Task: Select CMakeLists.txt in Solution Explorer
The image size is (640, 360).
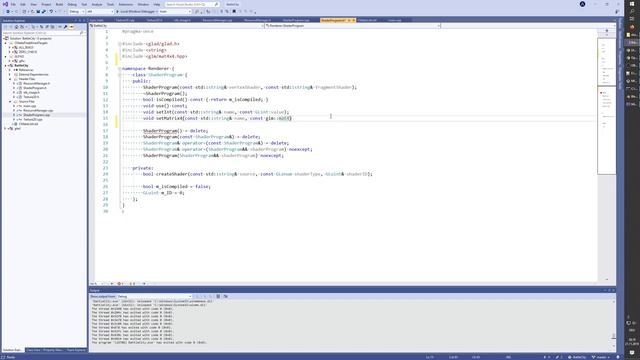Action: click(x=29, y=124)
